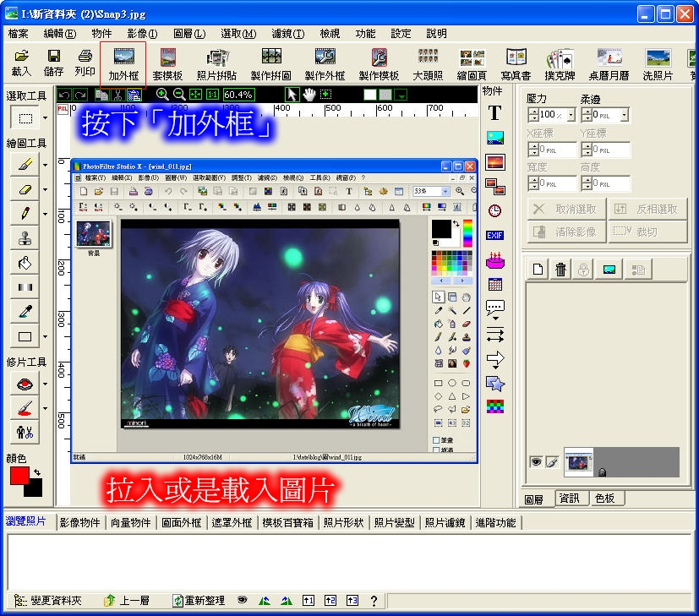Image resolution: width=699 pixels, height=616 pixels.
Task: Expand the red-eye tool dropdown arrow
Action: click(x=45, y=384)
